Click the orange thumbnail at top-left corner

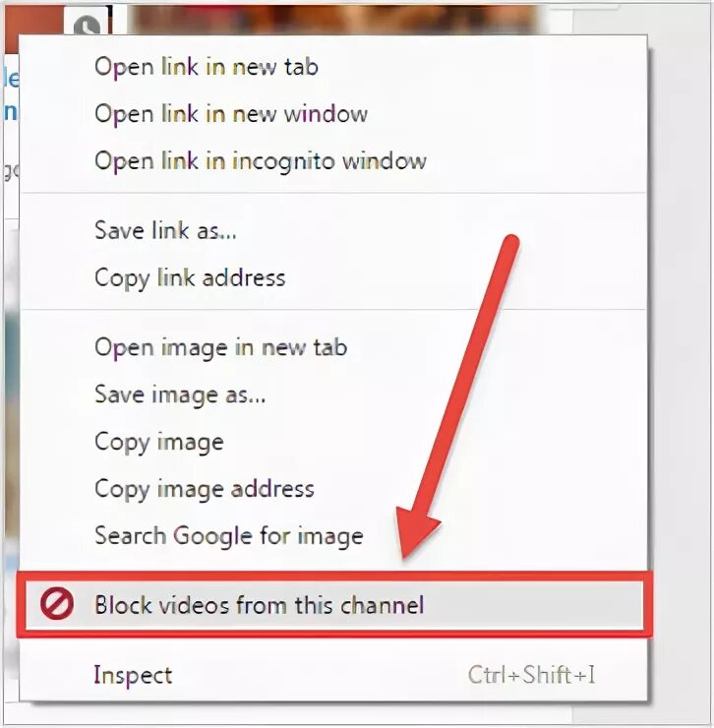click(32, 28)
